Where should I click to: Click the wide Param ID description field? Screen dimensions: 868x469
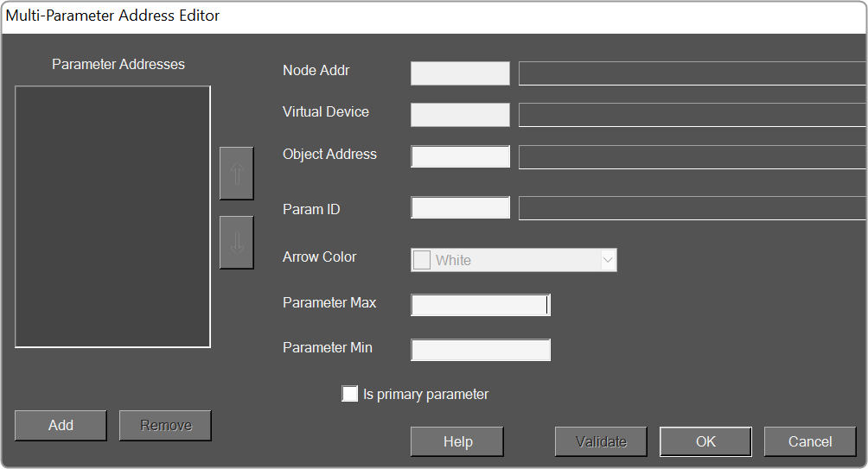692,208
